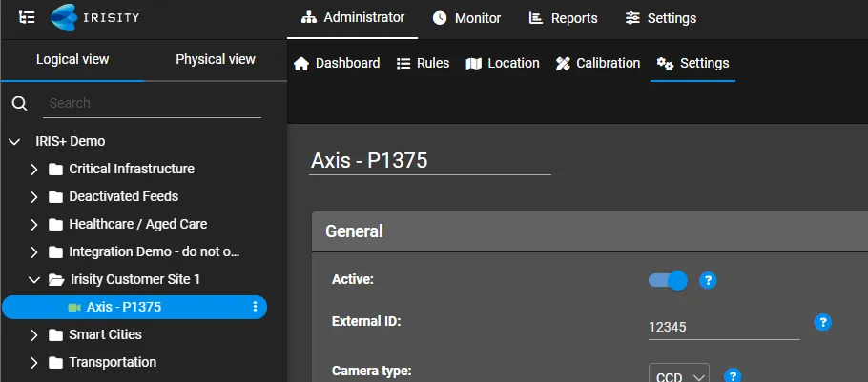
Task: Toggle the sidebar tree menu icon
Action: (27, 17)
